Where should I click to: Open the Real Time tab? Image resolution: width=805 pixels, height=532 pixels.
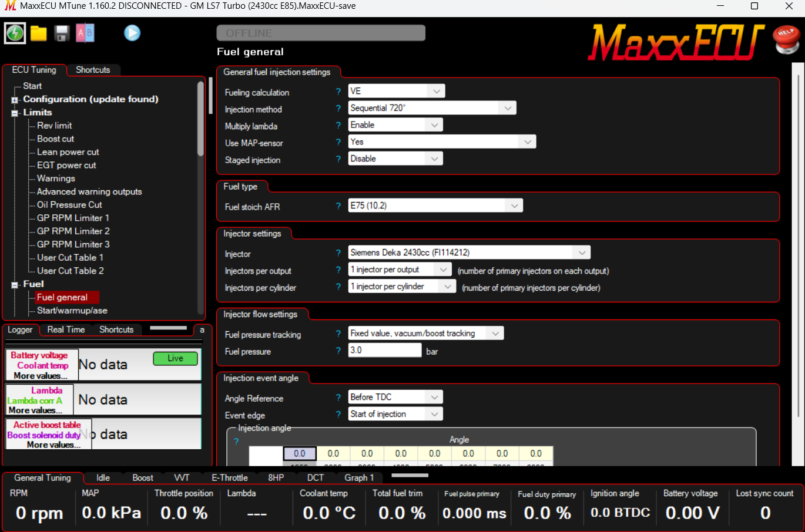click(x=66, y=330)
